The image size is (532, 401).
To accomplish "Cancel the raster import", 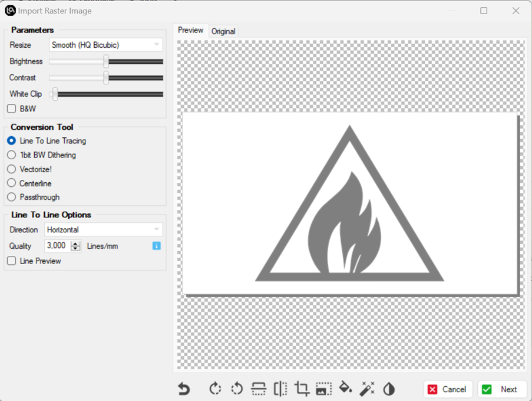I will tap(448, 389).
